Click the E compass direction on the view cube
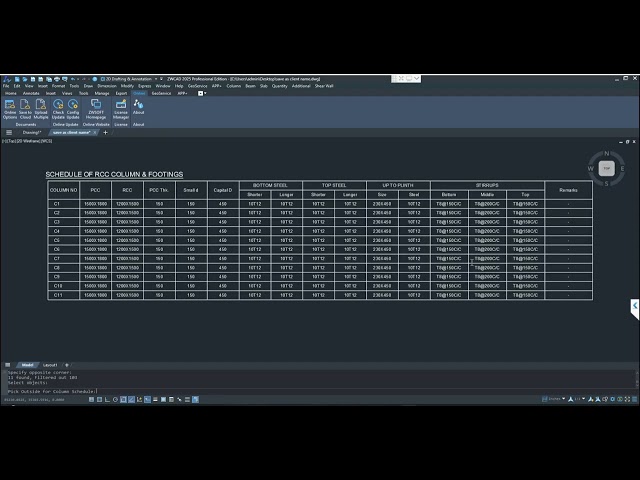640x480 pixels. 622,168
